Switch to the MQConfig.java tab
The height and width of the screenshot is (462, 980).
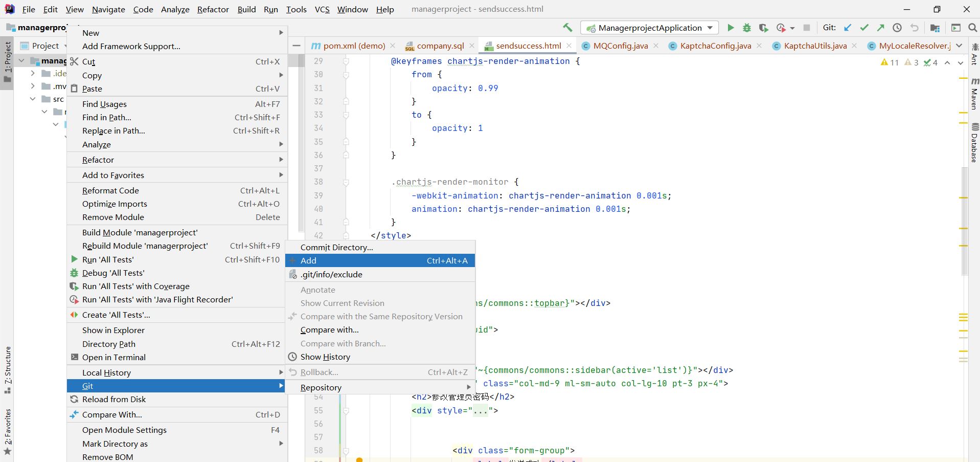tap(620, 46)
